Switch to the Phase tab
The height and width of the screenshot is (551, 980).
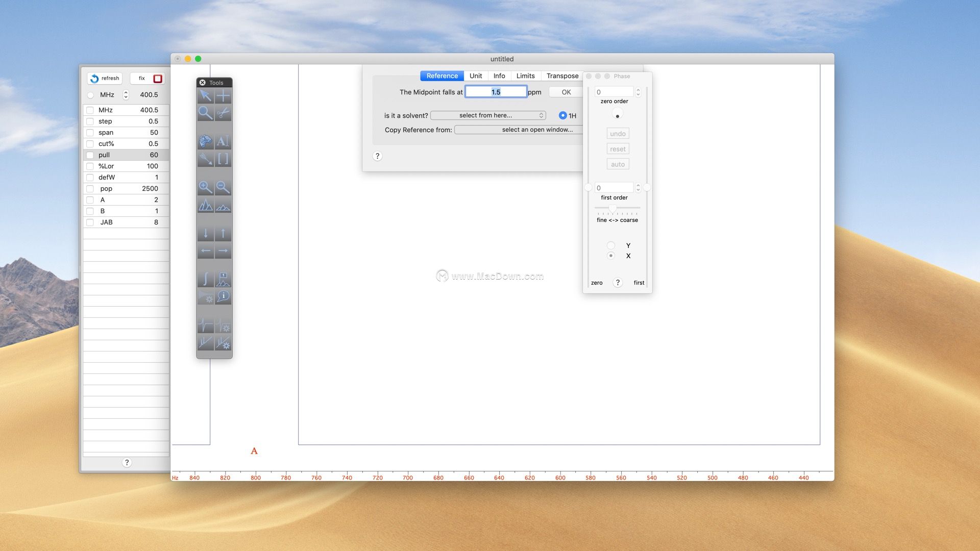coord(621,76)
